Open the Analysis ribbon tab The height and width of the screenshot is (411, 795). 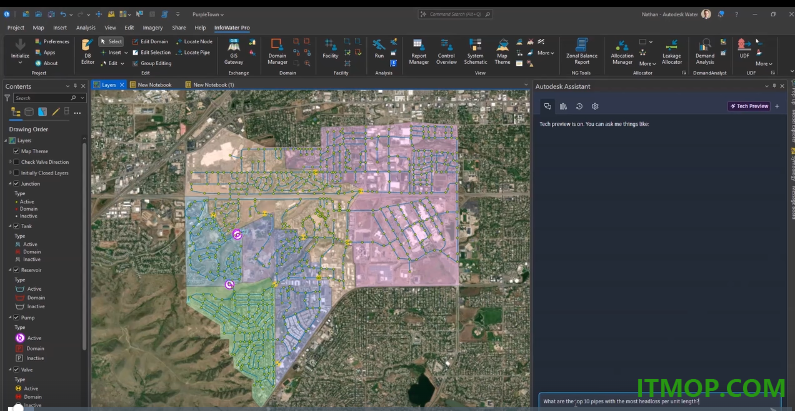(x=86, y=28)
